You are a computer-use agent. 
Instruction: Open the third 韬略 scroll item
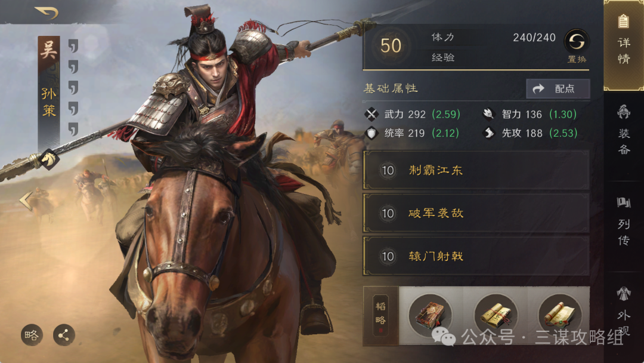(x=559, y=315)
